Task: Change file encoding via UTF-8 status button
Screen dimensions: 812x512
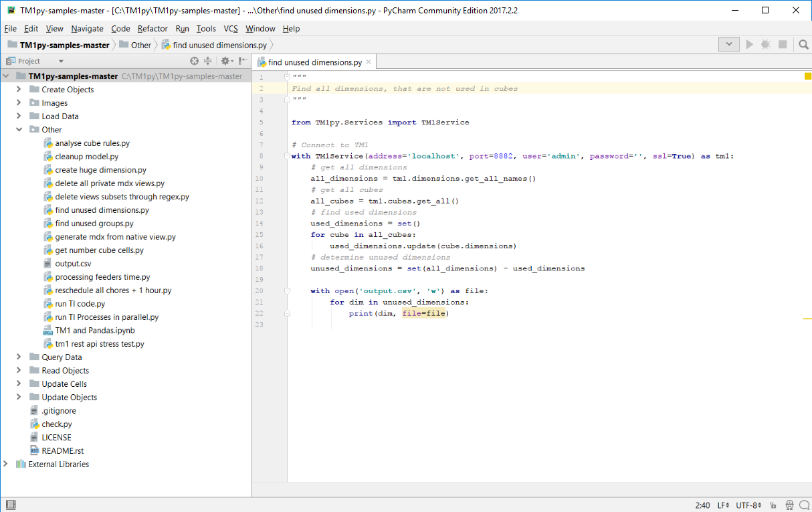Action: coord(748,505)
